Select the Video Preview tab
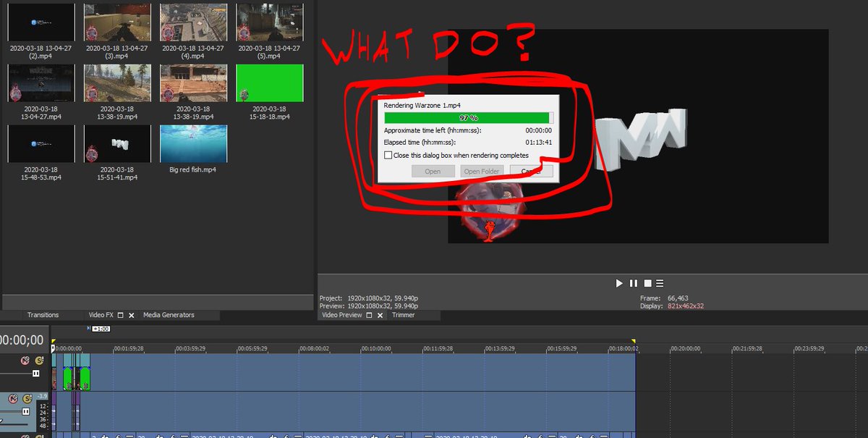The width and height of the screenshot is (868, 438). point(341,315)
